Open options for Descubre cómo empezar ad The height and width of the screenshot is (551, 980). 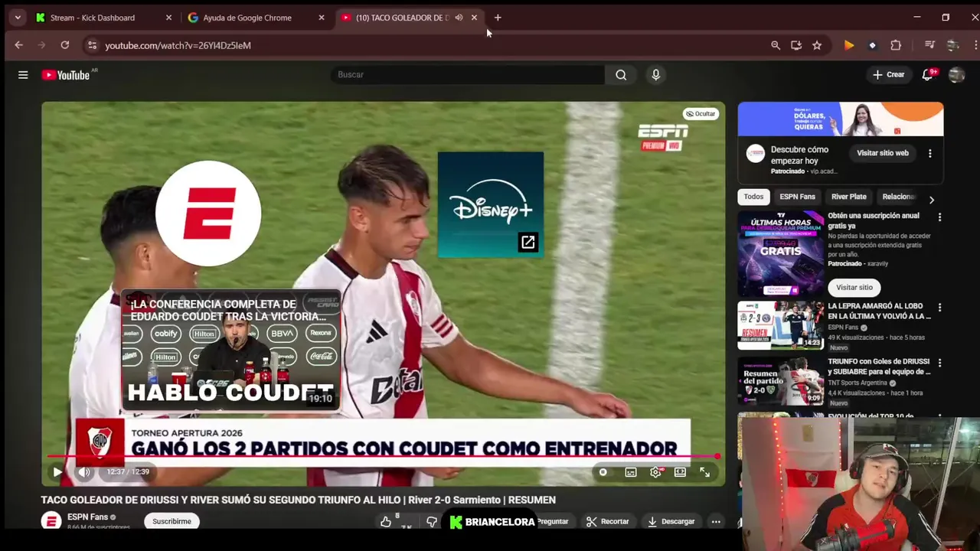coord(930,153)
